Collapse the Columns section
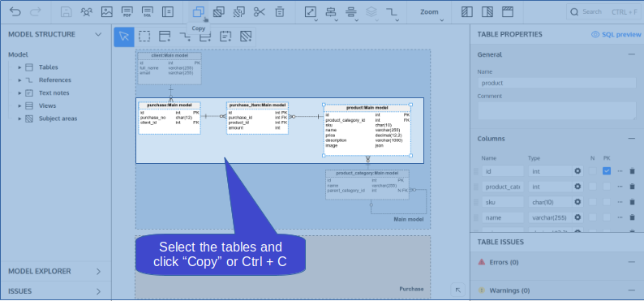 (x=632, y=139)
